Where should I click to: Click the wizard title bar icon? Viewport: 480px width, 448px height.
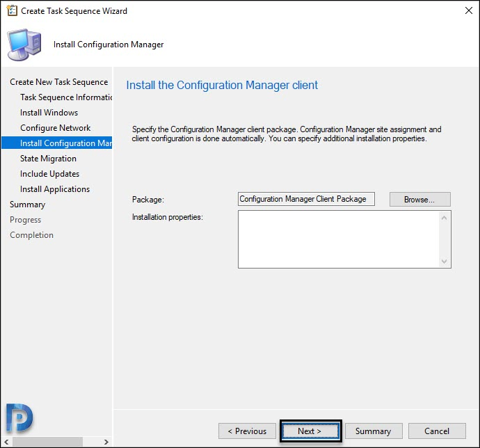tap(12, 10)
